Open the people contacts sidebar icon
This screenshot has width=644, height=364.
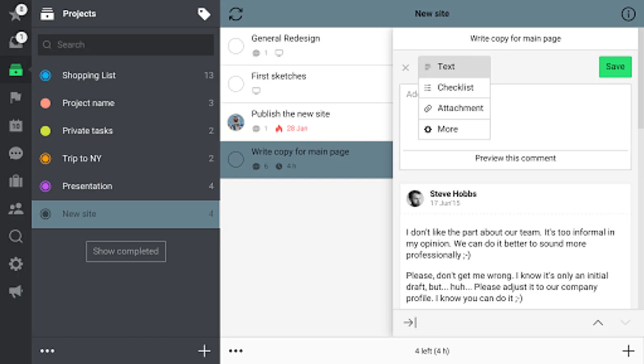click(x=16, y=209)
